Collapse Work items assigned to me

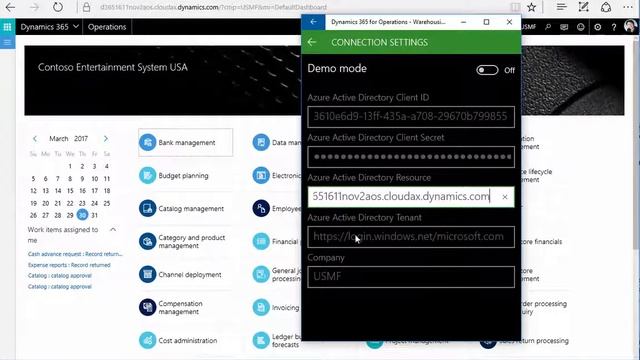[x=113, y=230]
